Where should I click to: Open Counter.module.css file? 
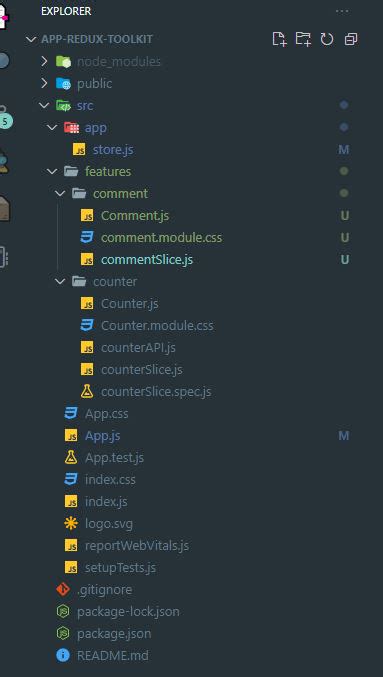point(157,326)
